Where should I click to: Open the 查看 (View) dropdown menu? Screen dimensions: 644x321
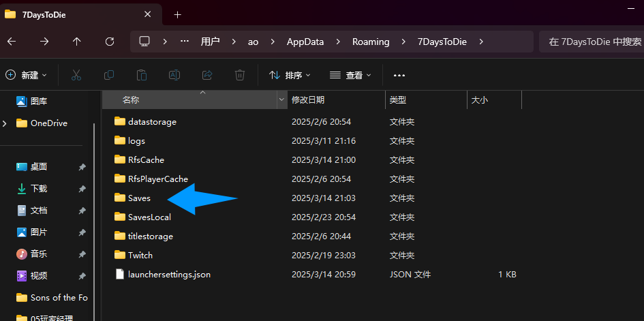coord(350,75)
